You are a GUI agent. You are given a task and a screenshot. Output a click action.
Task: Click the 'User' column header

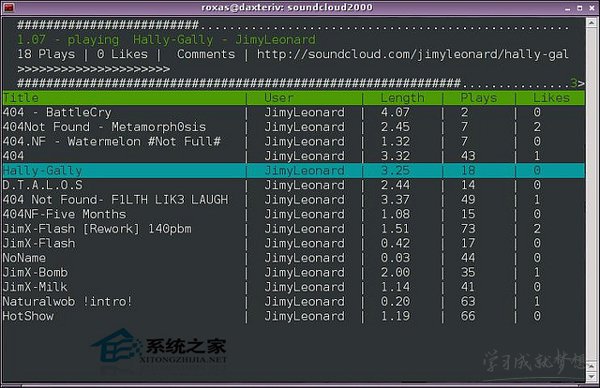[x=279, y=98]
